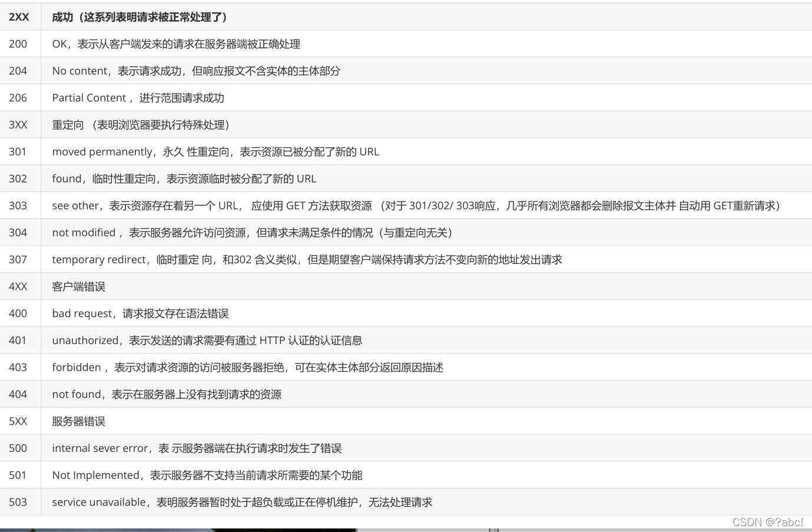Click the status code 206 cell
Screen dimensions: 812x532
coord(20,98)
